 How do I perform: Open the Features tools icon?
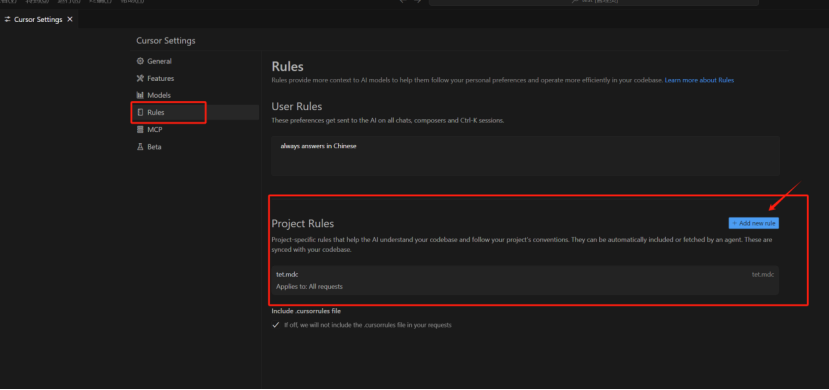(x=140, y=78)
